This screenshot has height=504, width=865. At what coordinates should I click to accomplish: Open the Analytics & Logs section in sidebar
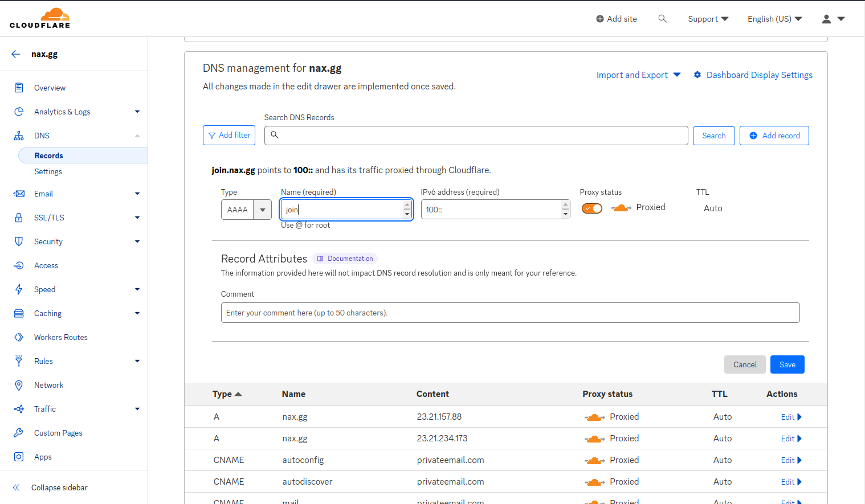tap(63, 112)
